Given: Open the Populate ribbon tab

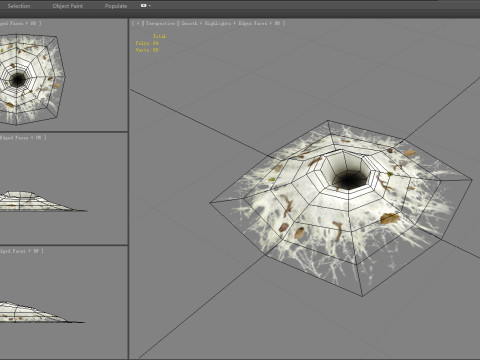Looking at the screenshot, I should (x=116, y=6).
